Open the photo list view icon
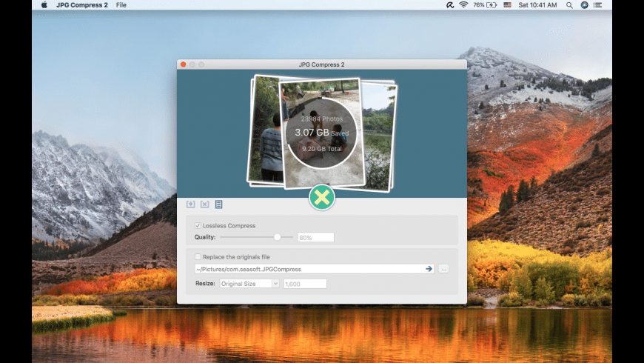The width and height of the screenshot is (644, 363). [x=218, y=204]
